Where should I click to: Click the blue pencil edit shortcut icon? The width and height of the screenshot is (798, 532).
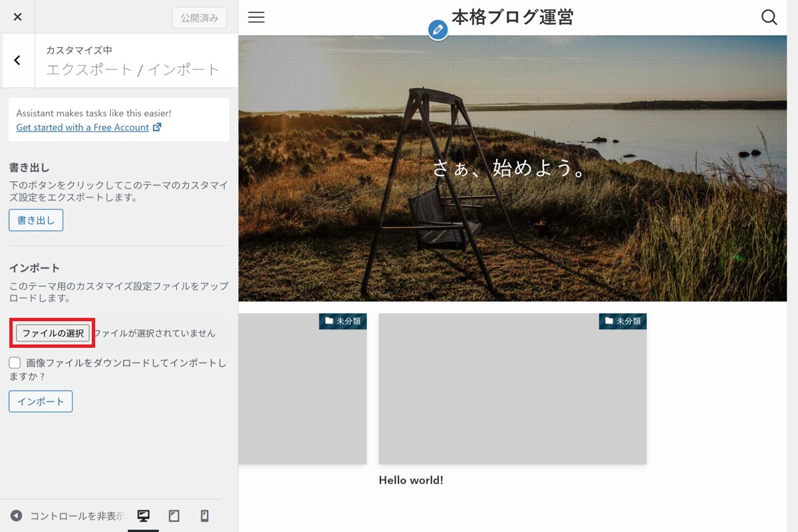437,29
